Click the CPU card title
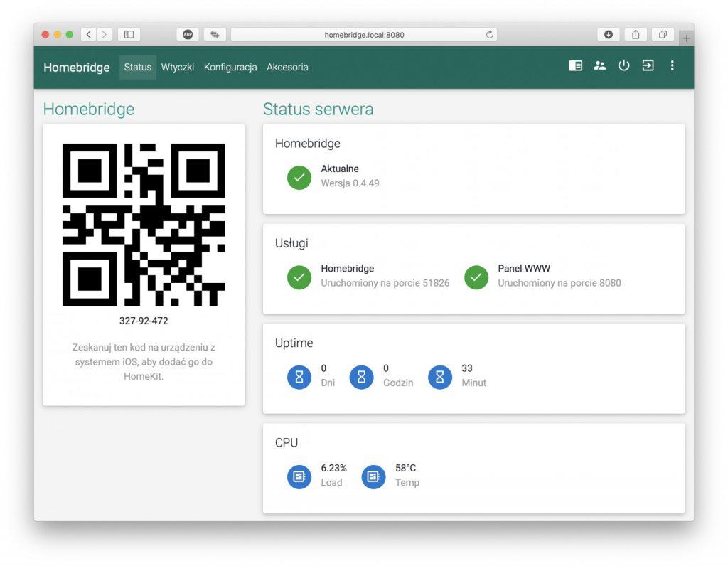Image resolution: width=728 pixels, height=566 pixels. pos(287,442)
